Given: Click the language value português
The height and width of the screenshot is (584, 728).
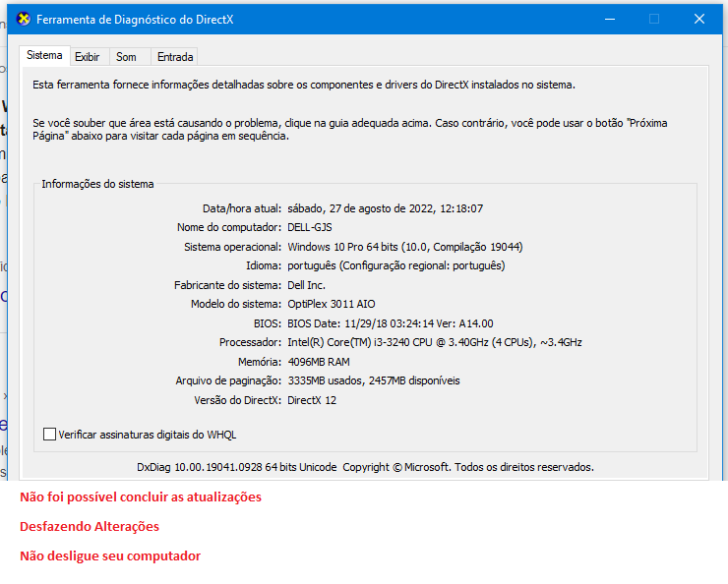Looking at the screenshot, I should tap(396, 265).
